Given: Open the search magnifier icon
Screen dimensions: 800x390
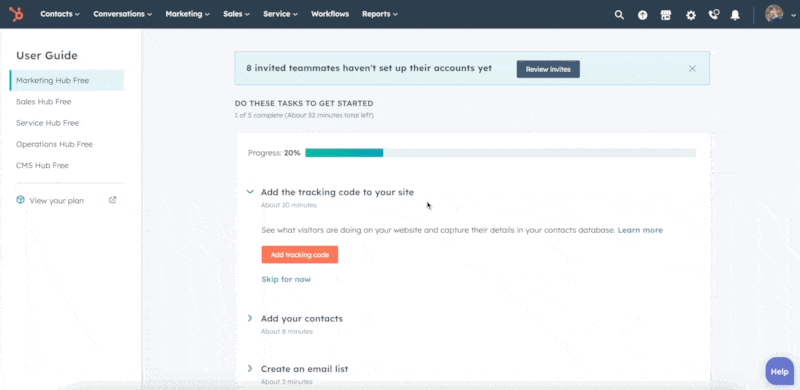Looking at the screenshot, I should [x=619, y=15].
